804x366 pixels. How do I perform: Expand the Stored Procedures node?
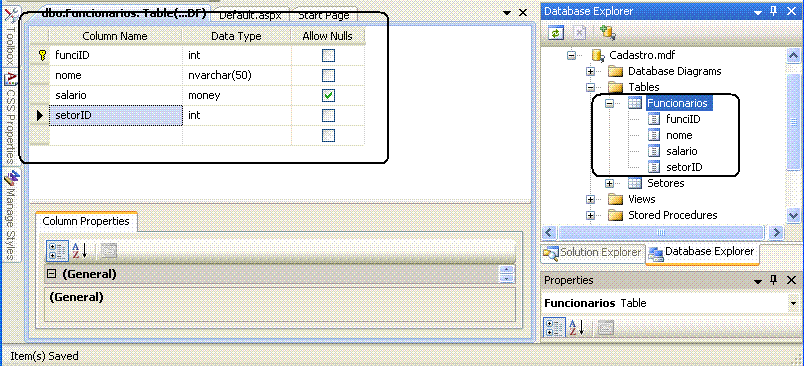tap(590, 215)
